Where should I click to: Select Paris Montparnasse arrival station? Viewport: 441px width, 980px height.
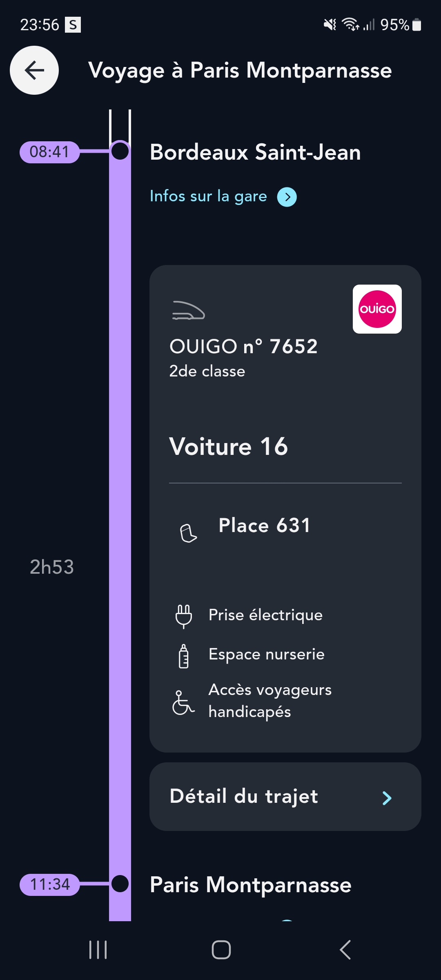(x=250, y=885)
